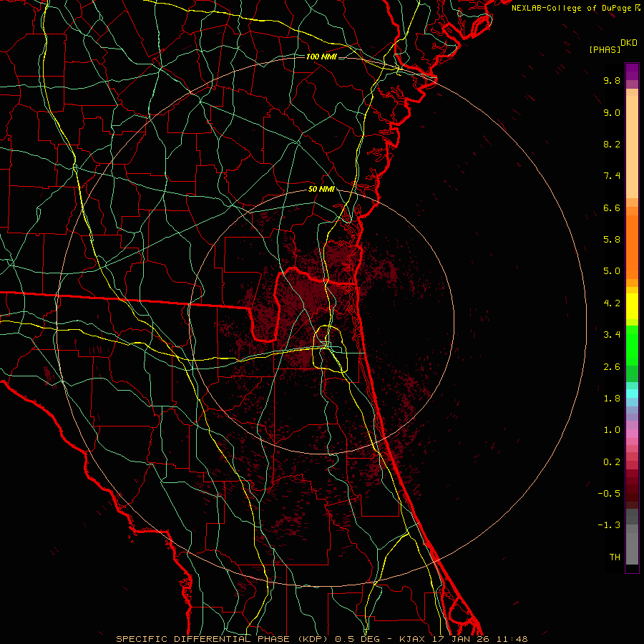Click the 11:48 timestamp
Image resolution: width=644 pixels, height=644 pixels.
512,639
